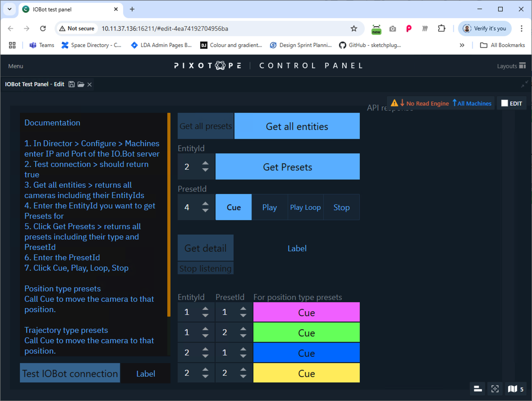
Task: Enlarge the panel via fullscreen icon bottom right
Action: (495, 388)
